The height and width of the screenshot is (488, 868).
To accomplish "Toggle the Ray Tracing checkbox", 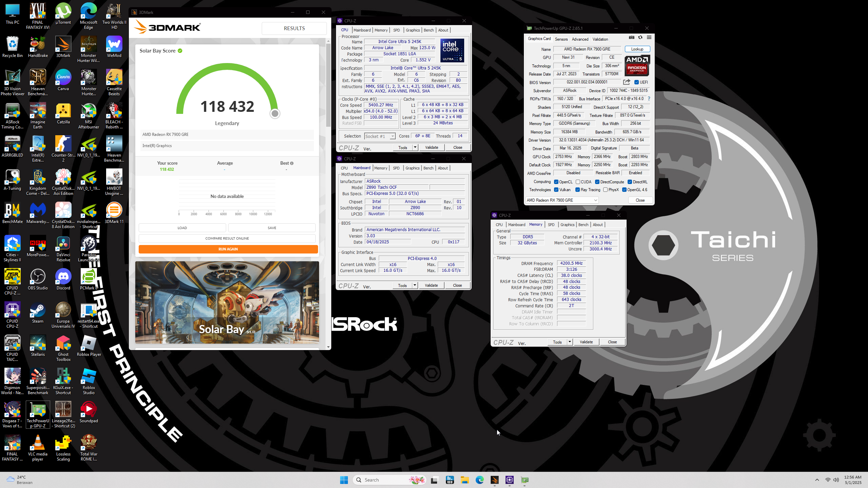I will (x=577, y=190).
